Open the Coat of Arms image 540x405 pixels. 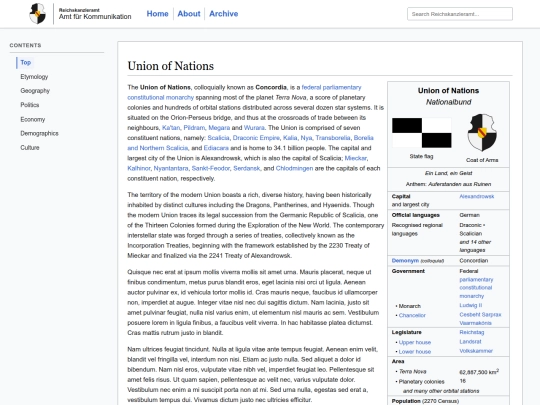click(x=482, y=133)
